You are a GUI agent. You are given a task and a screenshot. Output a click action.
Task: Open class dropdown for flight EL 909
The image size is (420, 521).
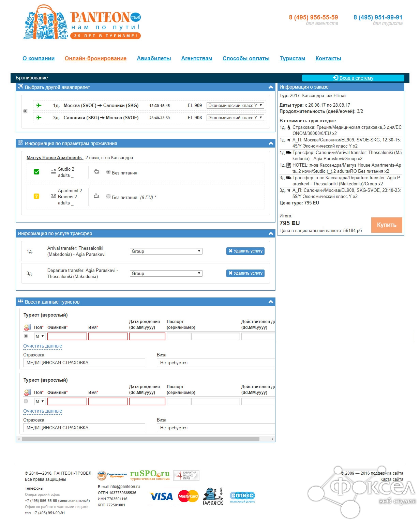point(236,106)
